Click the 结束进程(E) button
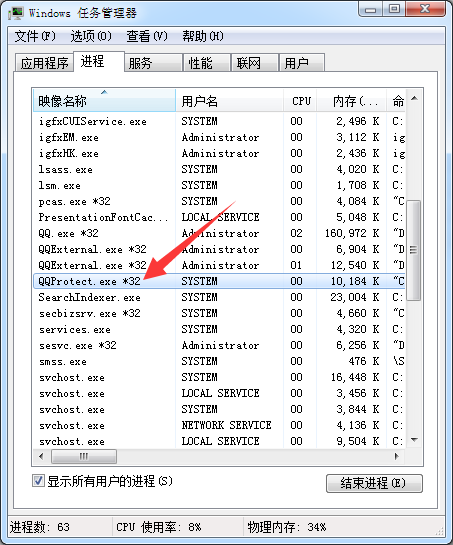453x545 pixels. [x=374, y=483]
